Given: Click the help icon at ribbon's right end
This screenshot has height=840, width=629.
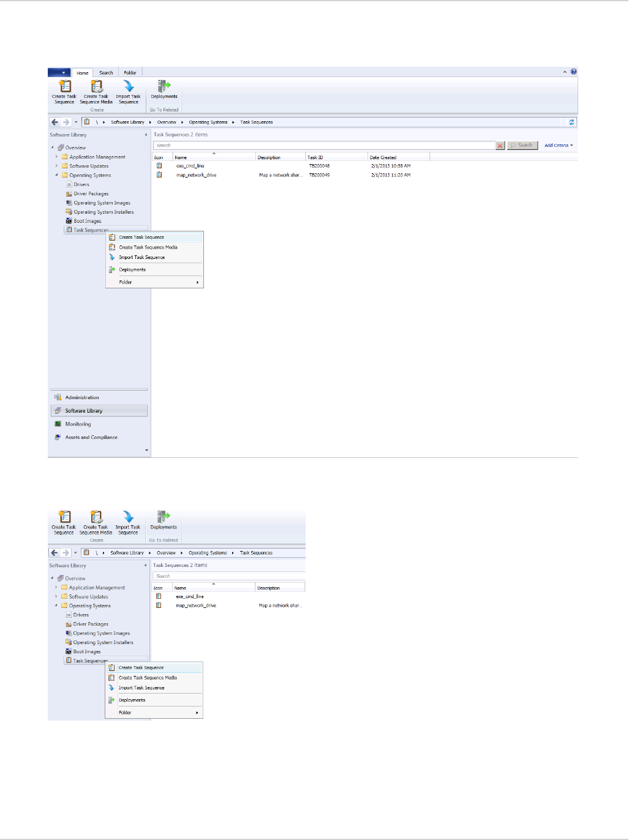Looking at the screenshot, I should [574, 72].
